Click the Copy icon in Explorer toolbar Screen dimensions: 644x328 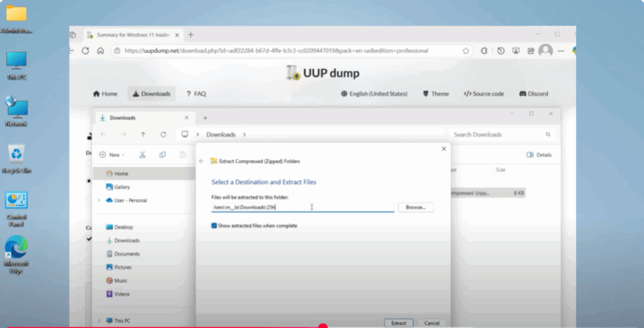click(x=162, y=154)
